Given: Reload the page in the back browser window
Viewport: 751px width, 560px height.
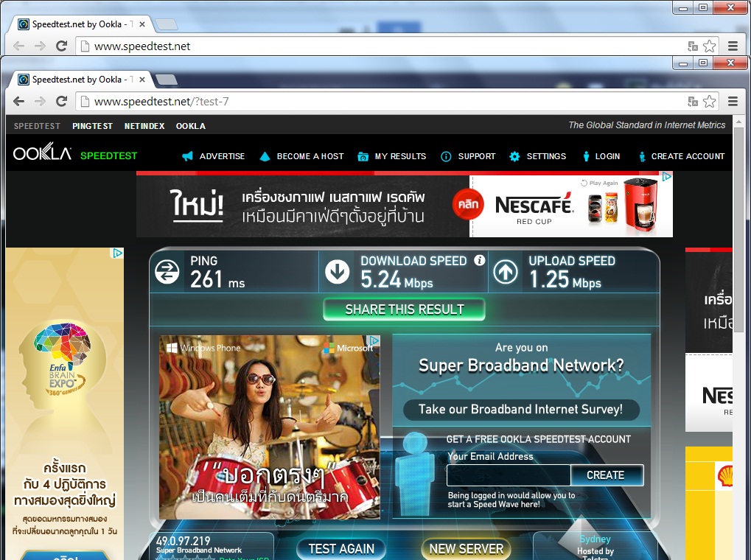Looking at the screenshot, I should pyautogui.click(x=61, y=46).
